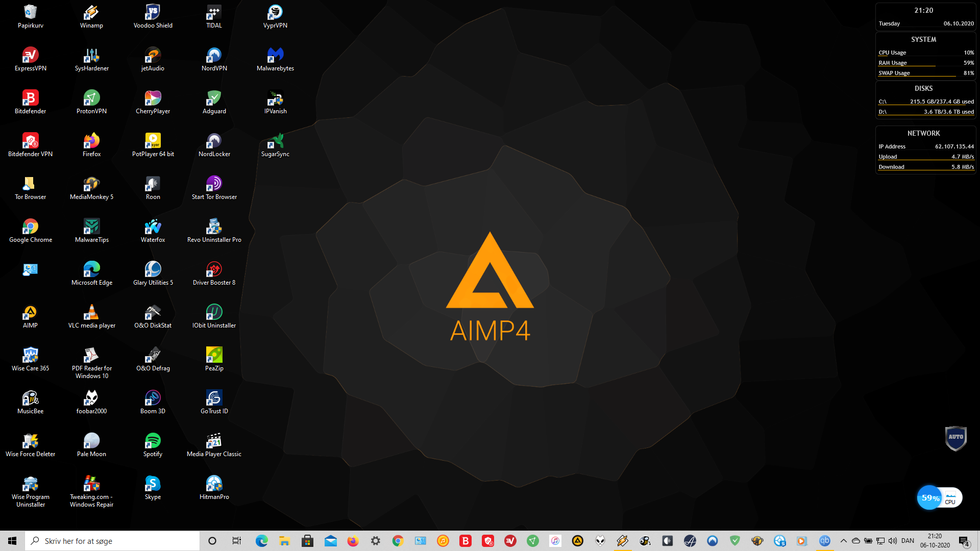Click the Winamp icon in taskbar

coord(622,541)
